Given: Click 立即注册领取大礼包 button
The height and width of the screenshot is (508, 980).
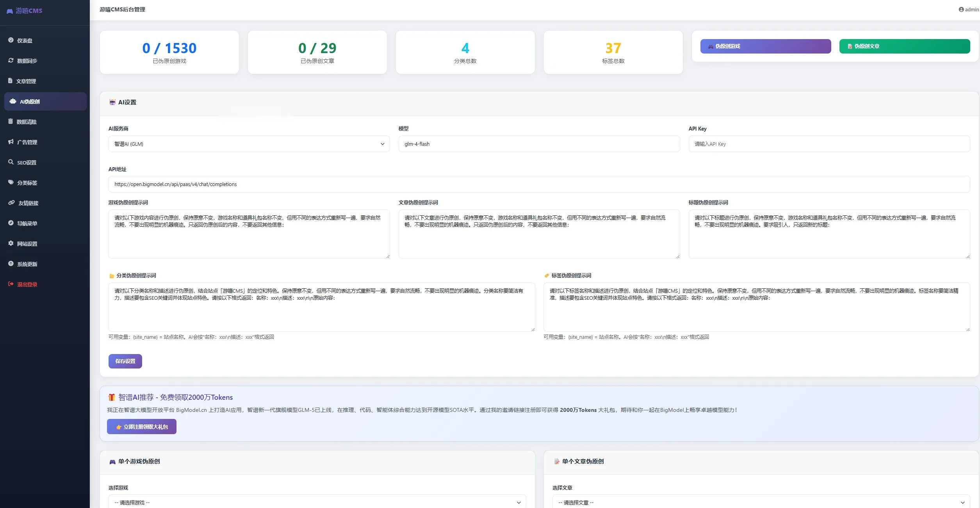Looking at the screenshot, I should point(141,426).
